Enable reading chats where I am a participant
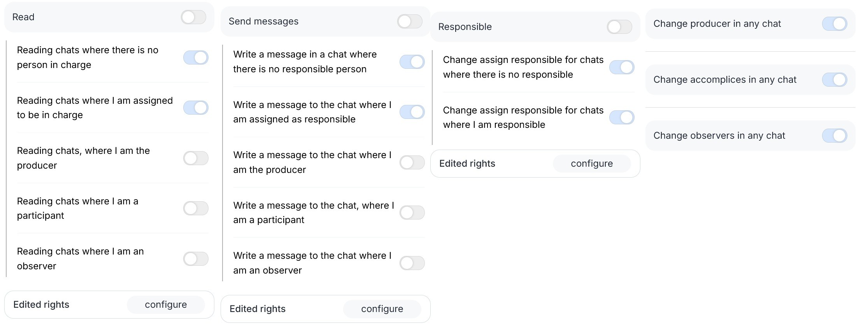Screen dimensions: 868x326 click(x=196, y=208)
